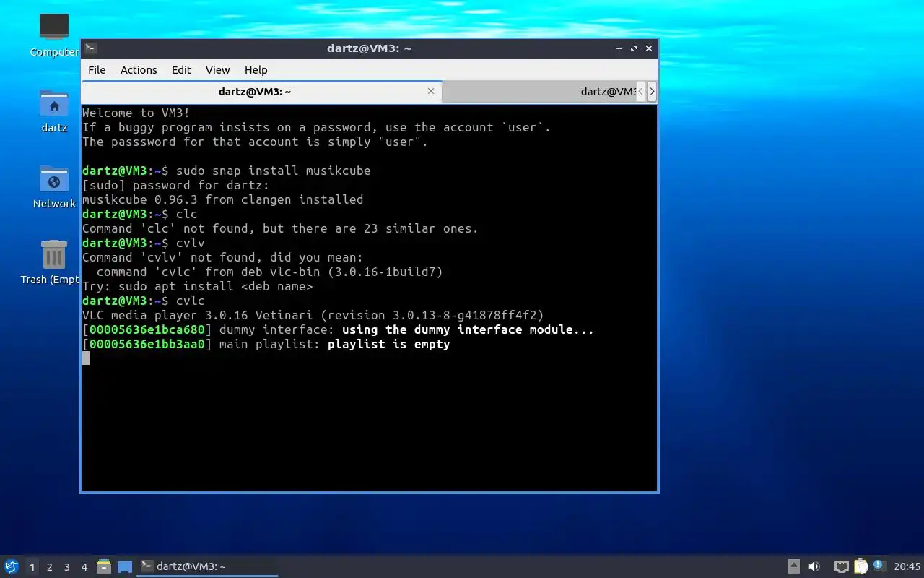Switch to workspace 4

tap(84, 567)
